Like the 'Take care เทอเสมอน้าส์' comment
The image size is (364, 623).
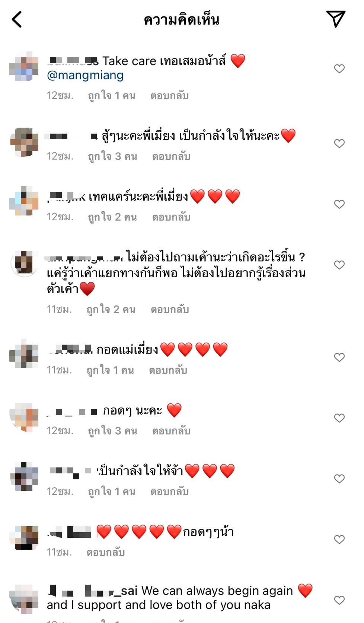coord(339,68)
